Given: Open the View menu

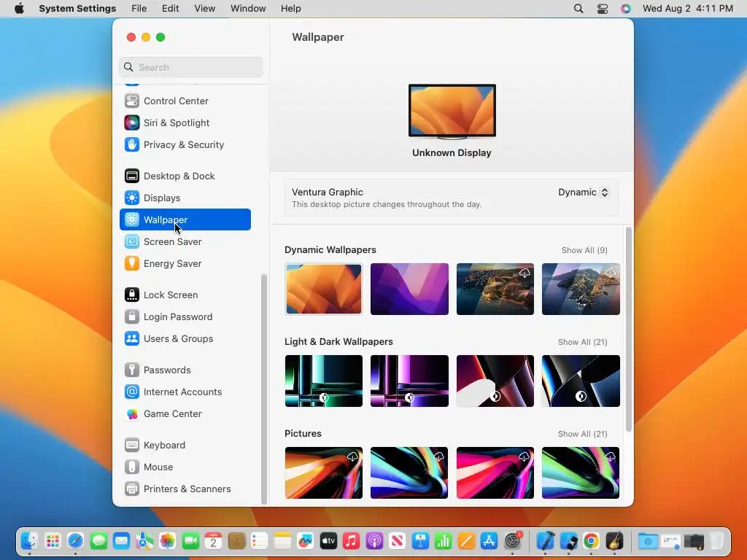Looking at the screenshot, I should click(204, 9).
